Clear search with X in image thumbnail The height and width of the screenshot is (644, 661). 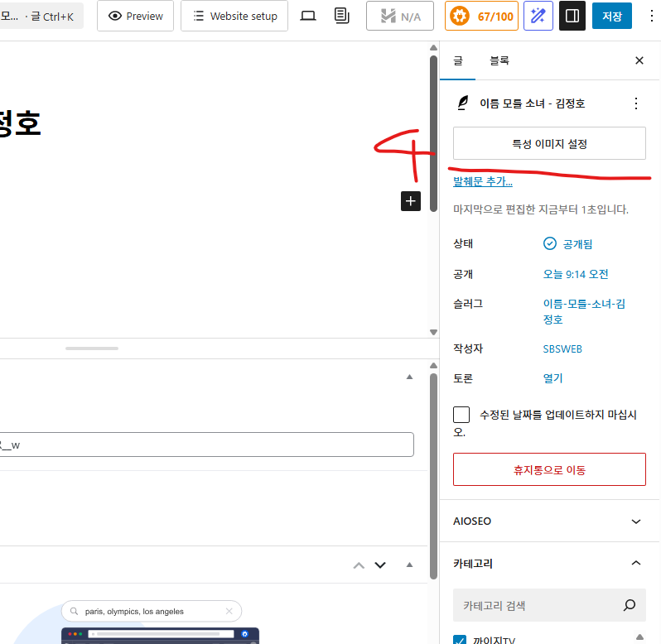coord(229,612)
